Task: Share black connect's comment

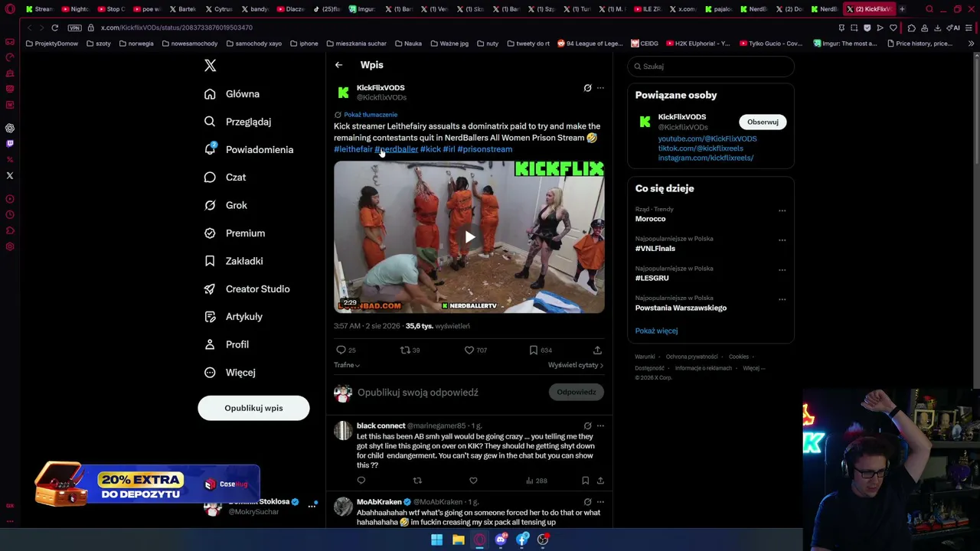Action: point(600,481)
